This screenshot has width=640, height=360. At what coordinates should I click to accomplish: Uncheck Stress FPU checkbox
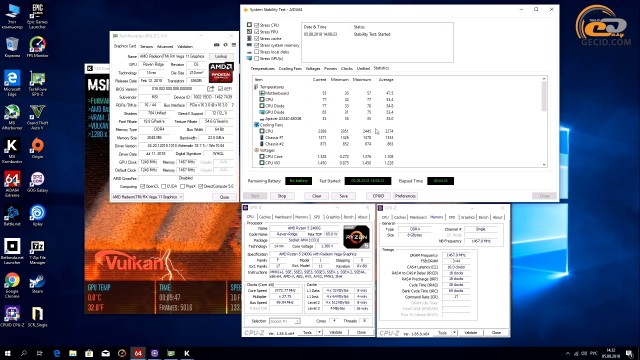pos(257,32)
